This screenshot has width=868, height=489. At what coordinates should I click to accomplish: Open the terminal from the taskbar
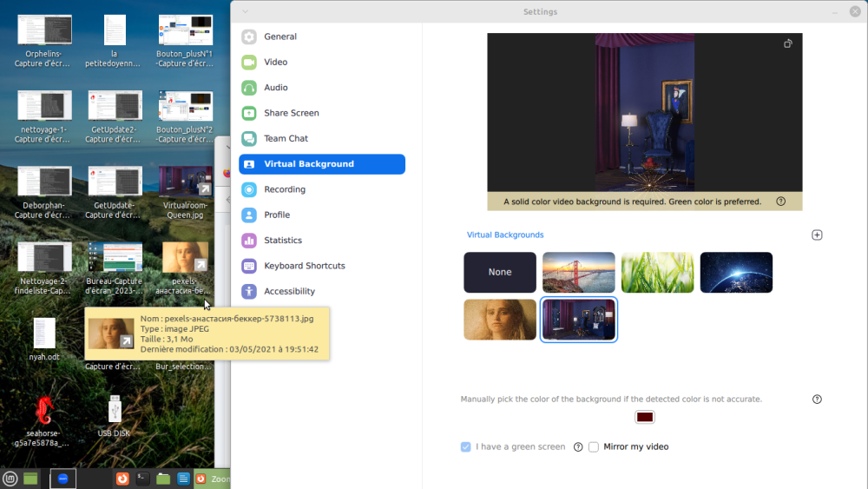(x=143, y=479)
